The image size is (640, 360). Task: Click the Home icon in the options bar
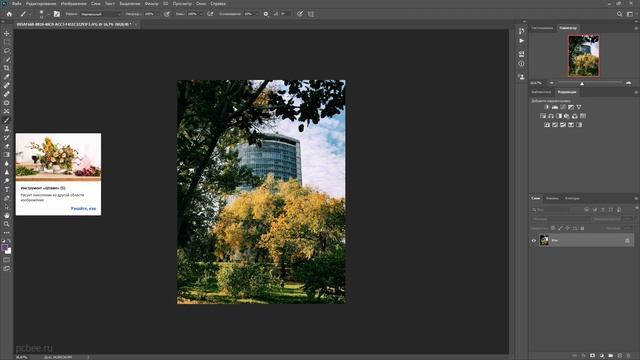[9, 14]
